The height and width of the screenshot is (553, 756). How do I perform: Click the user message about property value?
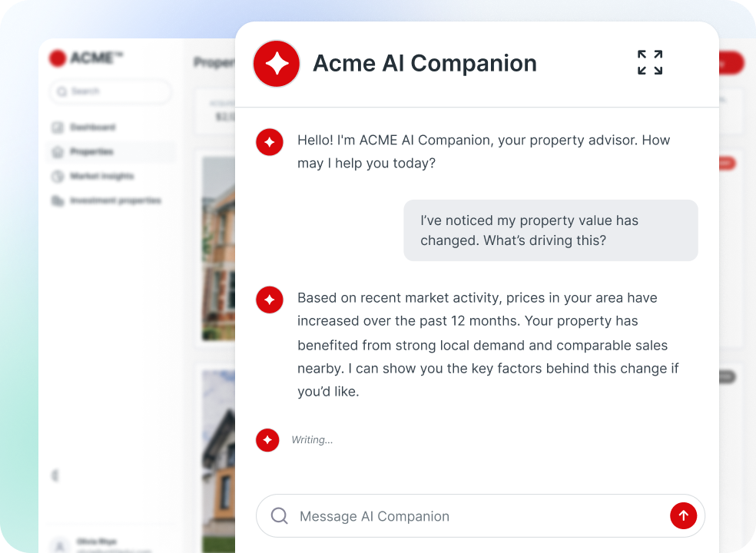[x=550, y=230]
